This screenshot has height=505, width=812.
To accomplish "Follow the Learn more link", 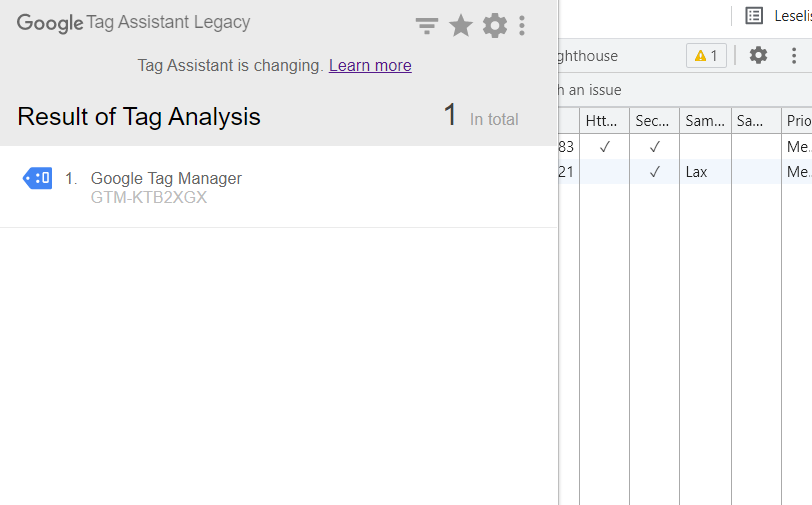I will click(x=370, y=65).
